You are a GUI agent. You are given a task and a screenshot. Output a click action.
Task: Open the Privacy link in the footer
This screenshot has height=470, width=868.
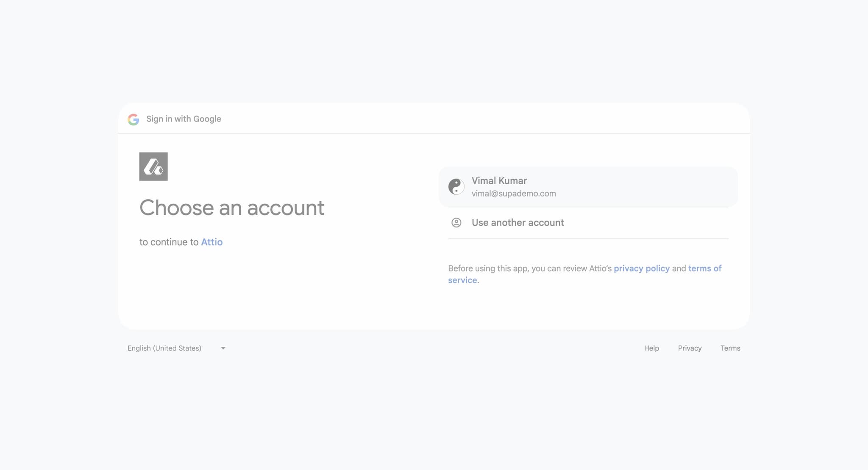pos(690,348)
